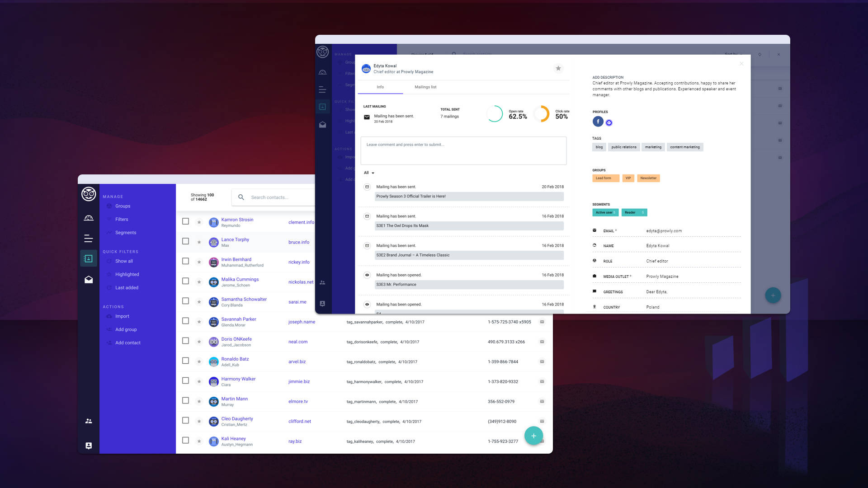The image size is (868, 488).
Task: Click the contact card icon at sidebar bottom
Action: pyautogui.click(x=89, y=446)
